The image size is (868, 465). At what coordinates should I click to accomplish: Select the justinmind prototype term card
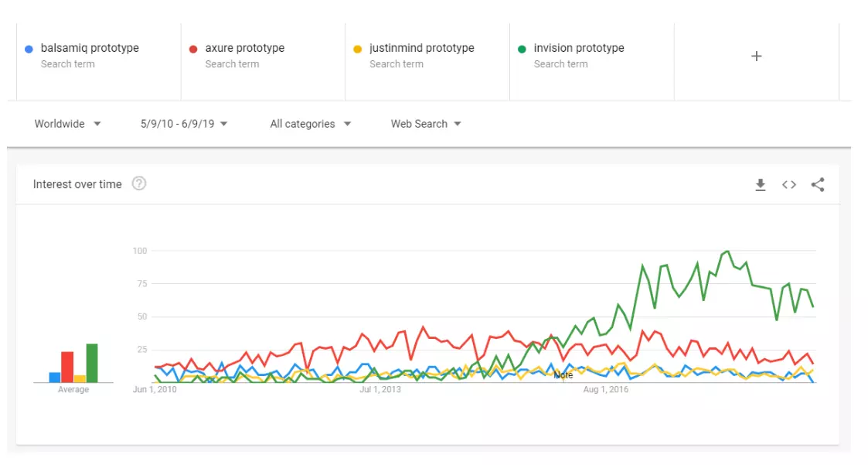pos(427,62)
